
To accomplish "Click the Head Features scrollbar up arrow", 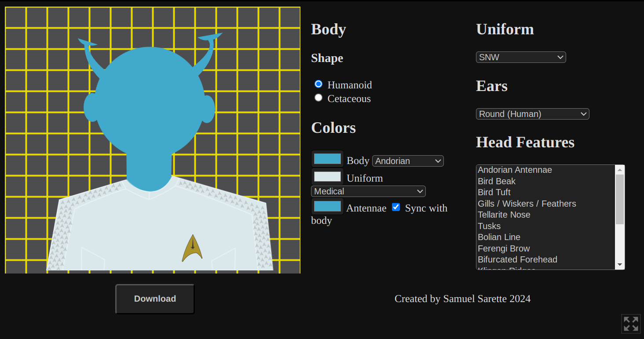I will [620, 170].
